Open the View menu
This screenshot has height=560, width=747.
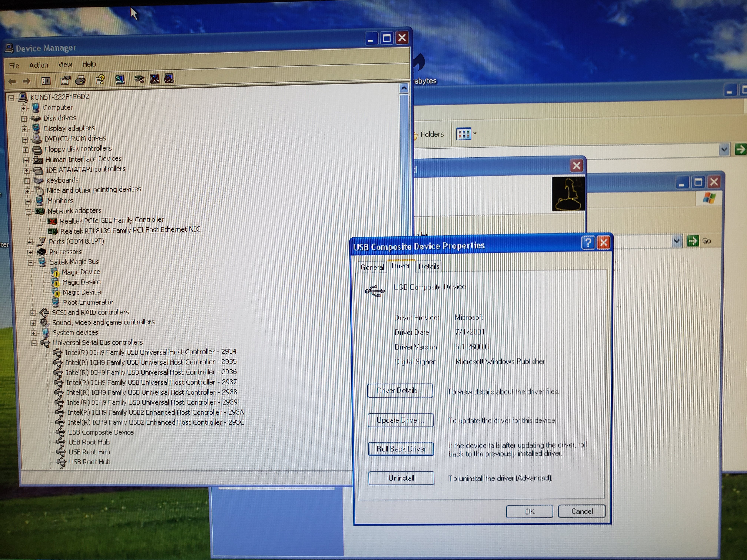(65, 64)
